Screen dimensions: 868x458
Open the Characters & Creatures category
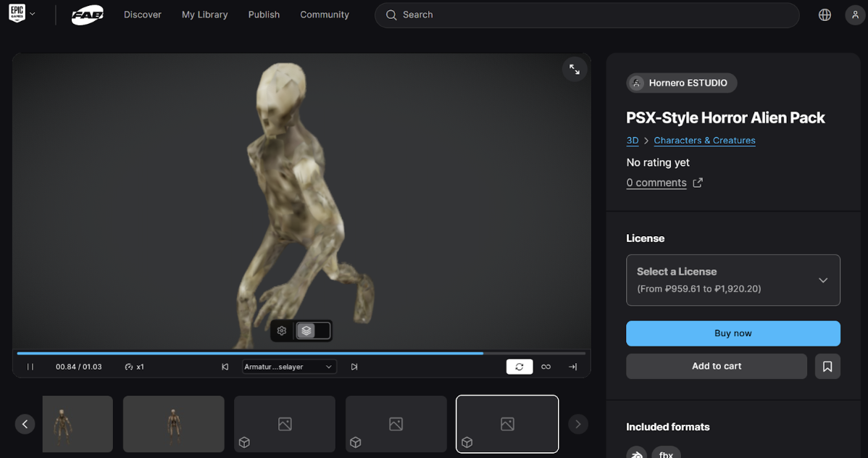tap(704, 140)
